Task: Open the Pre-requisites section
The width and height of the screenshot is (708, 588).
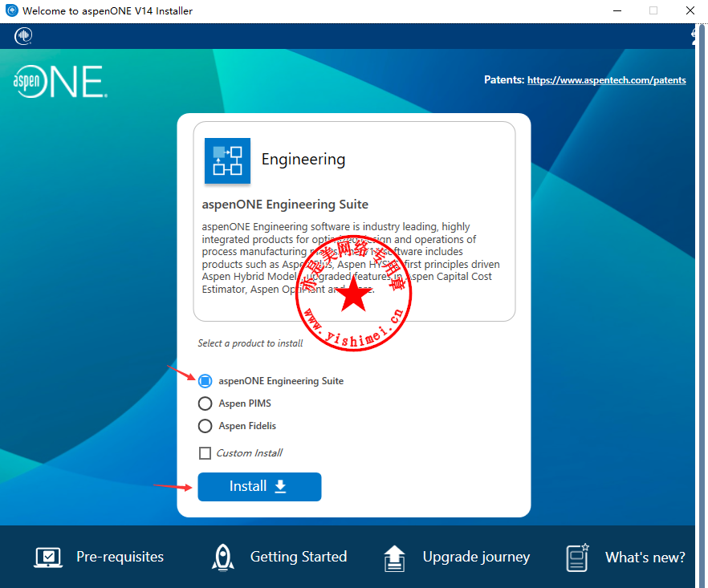Action: point(120,557)
